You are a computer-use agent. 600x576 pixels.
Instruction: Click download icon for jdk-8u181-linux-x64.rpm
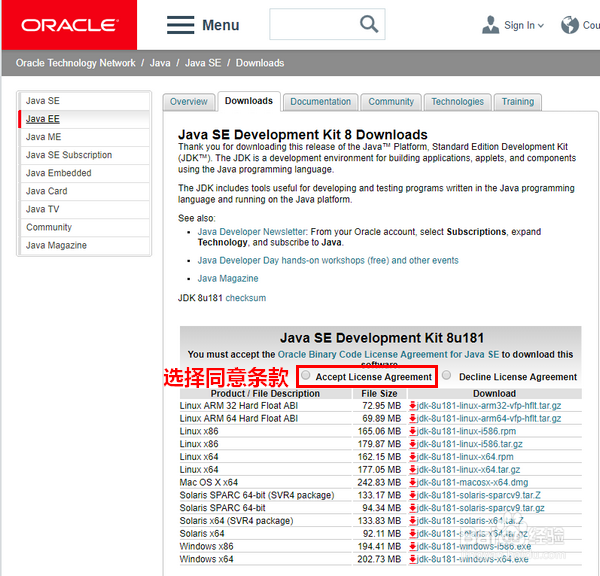(412, 457)
